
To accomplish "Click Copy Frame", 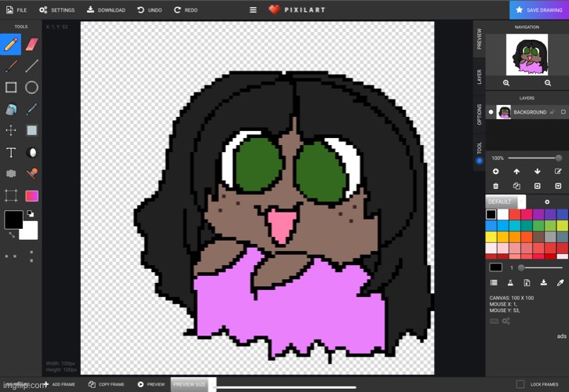I will pos(106,384).
